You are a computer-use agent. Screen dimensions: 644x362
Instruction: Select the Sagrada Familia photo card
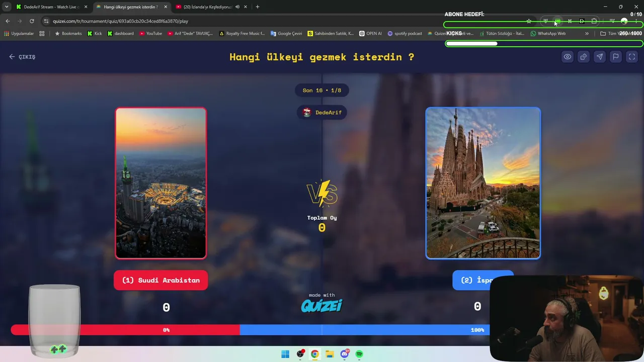[x=483, y=183]
